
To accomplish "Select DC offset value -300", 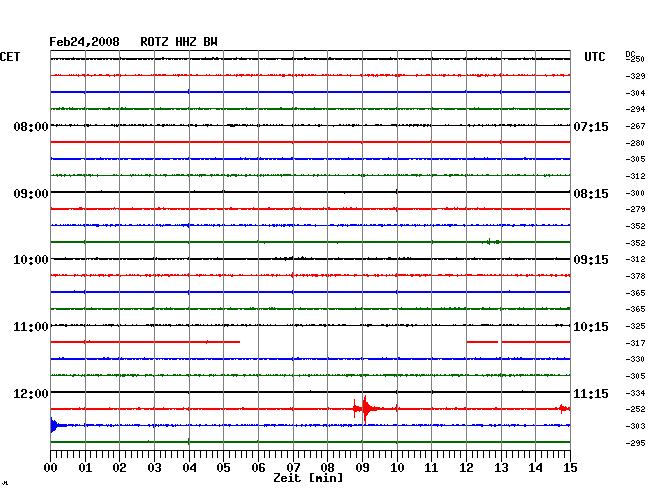I will tap(635, 193).
